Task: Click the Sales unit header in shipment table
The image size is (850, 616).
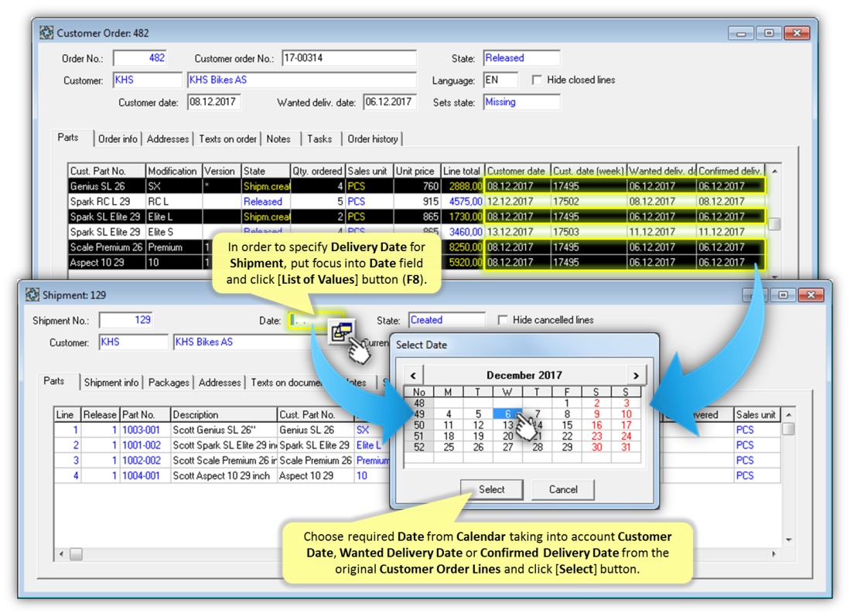Action: point(756,415)
